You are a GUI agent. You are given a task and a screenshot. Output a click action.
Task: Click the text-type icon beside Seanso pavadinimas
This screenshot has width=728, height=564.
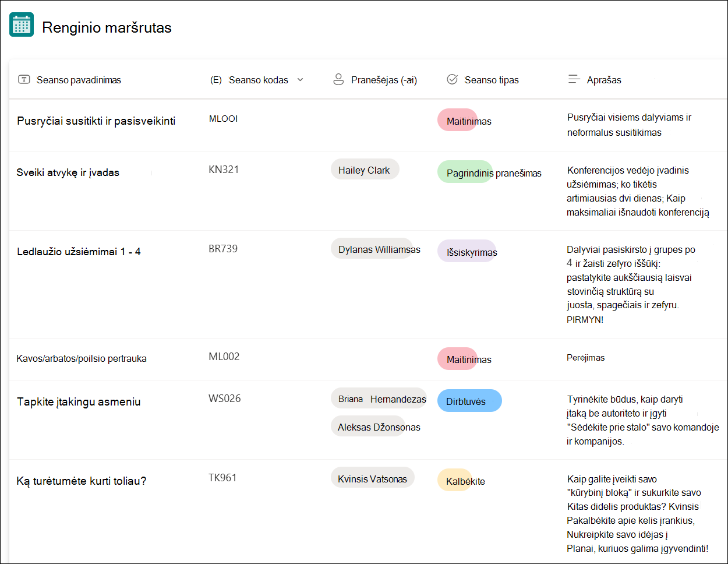[24, 79]
